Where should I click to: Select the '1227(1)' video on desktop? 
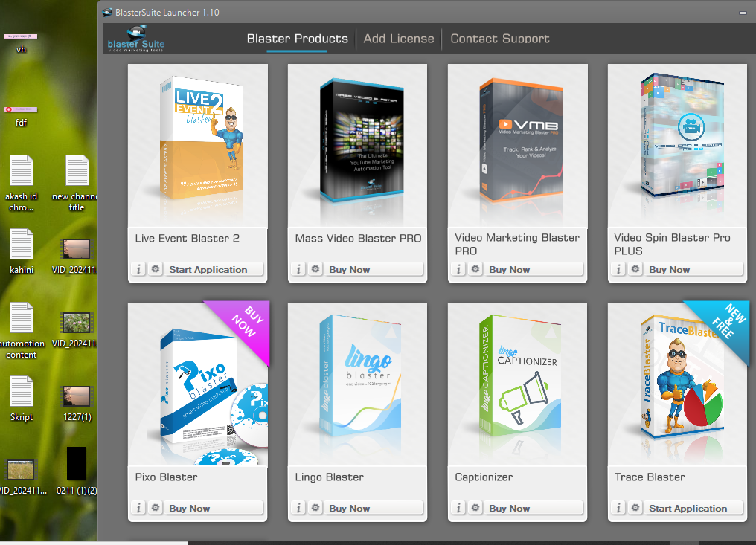pyautogui.click(x=77, y=404)
